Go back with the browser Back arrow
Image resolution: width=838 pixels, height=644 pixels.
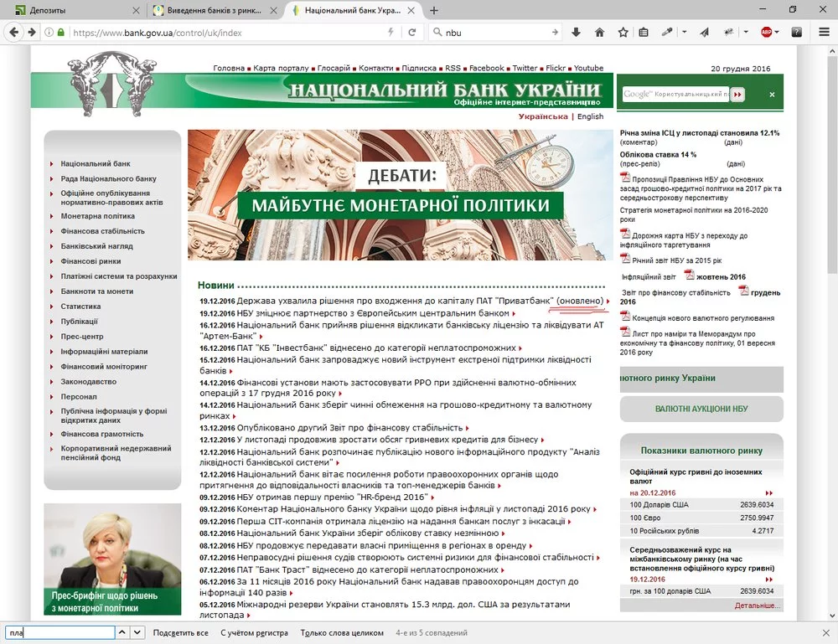(14, 32)
